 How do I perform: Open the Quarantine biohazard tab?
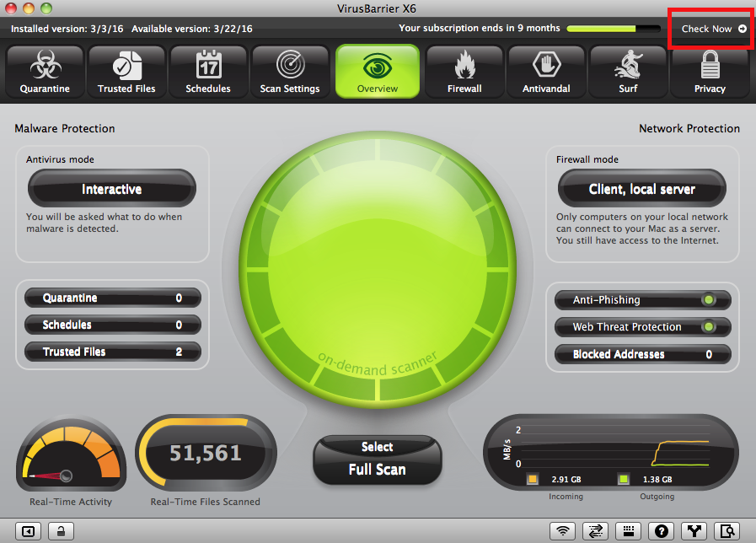pos(45,72)
